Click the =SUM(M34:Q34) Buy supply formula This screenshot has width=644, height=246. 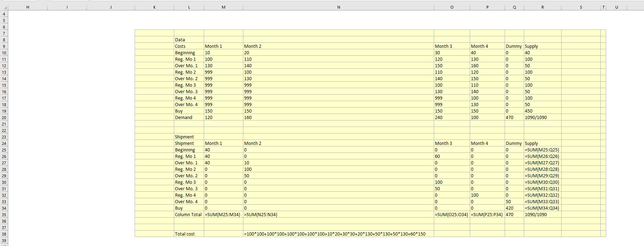(x=542, y=208)
